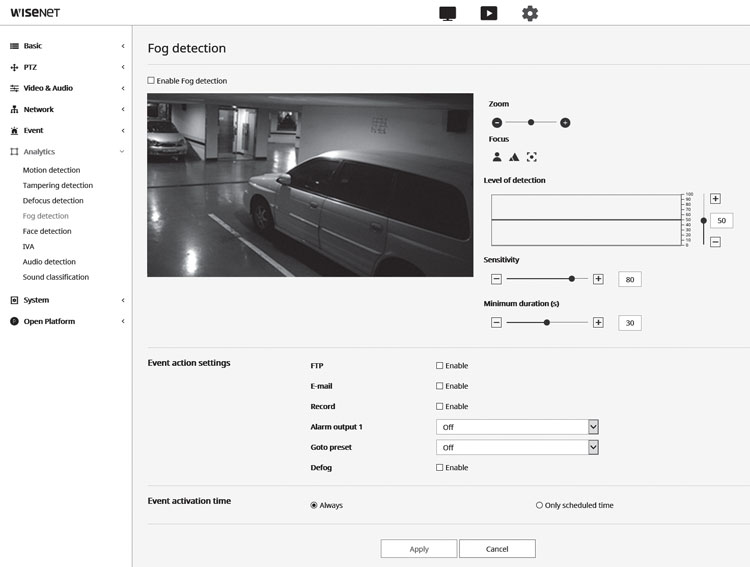Select near focus person icon
750x567 pixels.
pos(497,156)
